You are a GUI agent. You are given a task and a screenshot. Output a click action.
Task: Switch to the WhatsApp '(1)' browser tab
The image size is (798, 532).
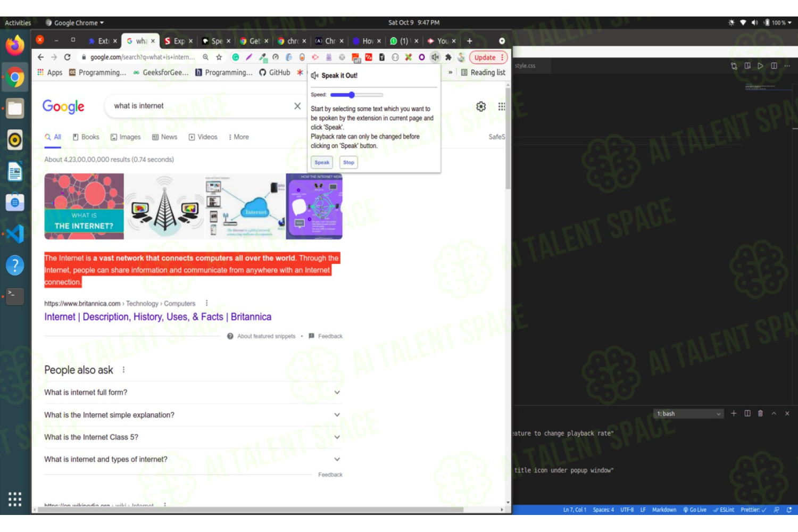pyautogui.click(x=403, y=41)
